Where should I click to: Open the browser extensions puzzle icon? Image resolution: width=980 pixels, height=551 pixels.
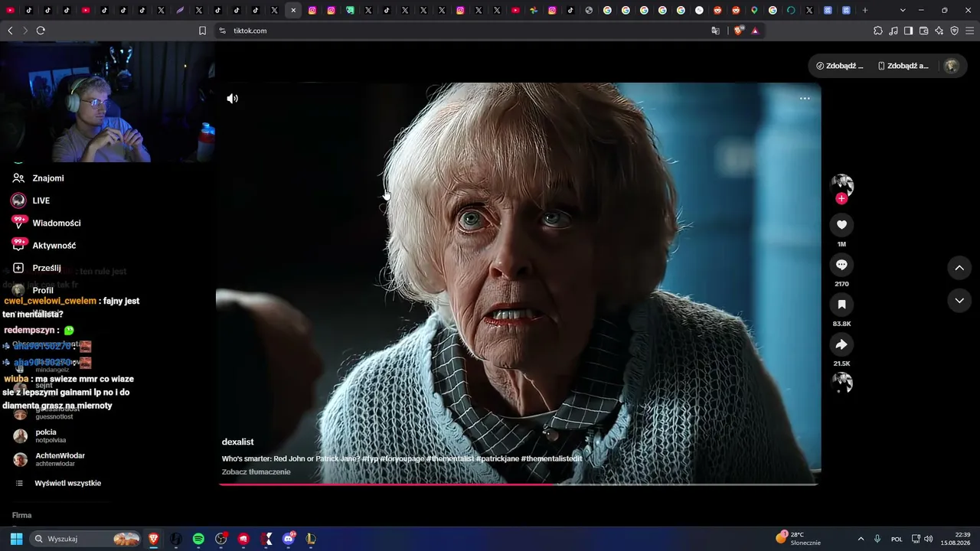pyautogui.click(x=878, y=31)
